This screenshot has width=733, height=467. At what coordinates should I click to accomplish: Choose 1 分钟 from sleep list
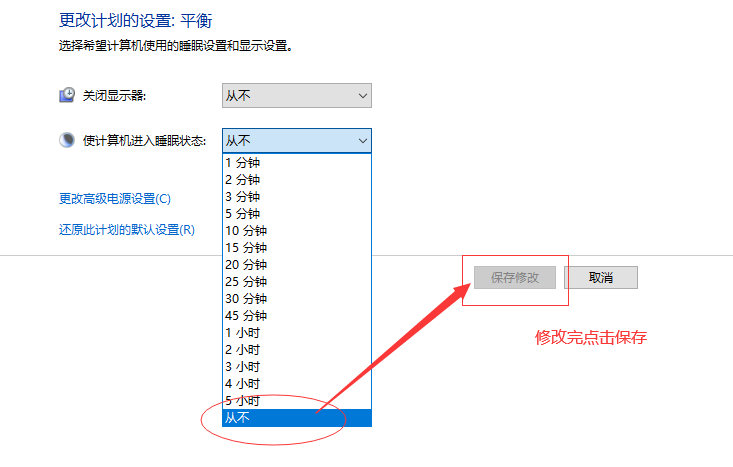point(297,163)
